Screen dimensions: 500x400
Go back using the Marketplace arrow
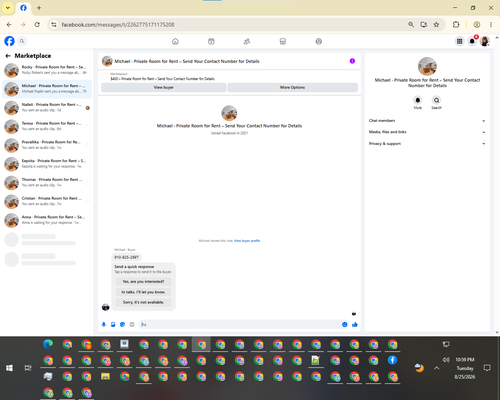pyautogui.click(x=8, y=56)
